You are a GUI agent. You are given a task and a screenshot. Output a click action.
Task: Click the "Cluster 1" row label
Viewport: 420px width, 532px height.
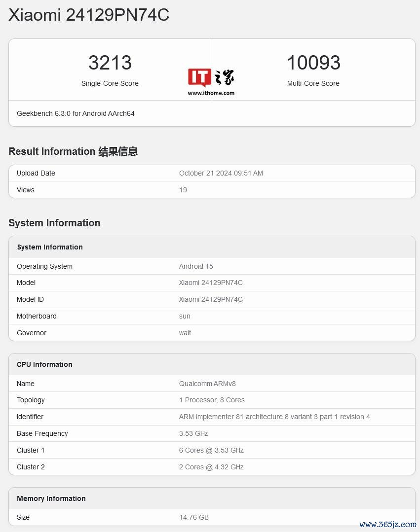[31, 450]
